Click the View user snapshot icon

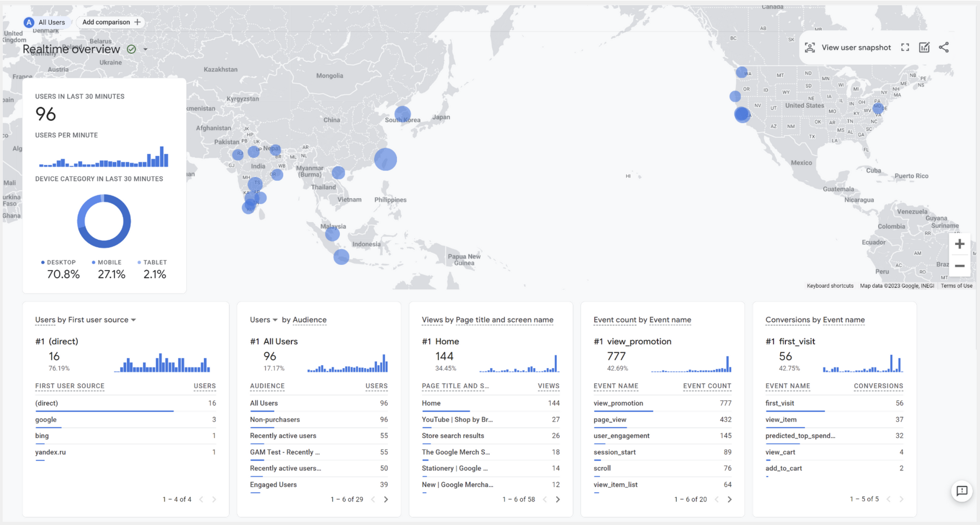809,48
